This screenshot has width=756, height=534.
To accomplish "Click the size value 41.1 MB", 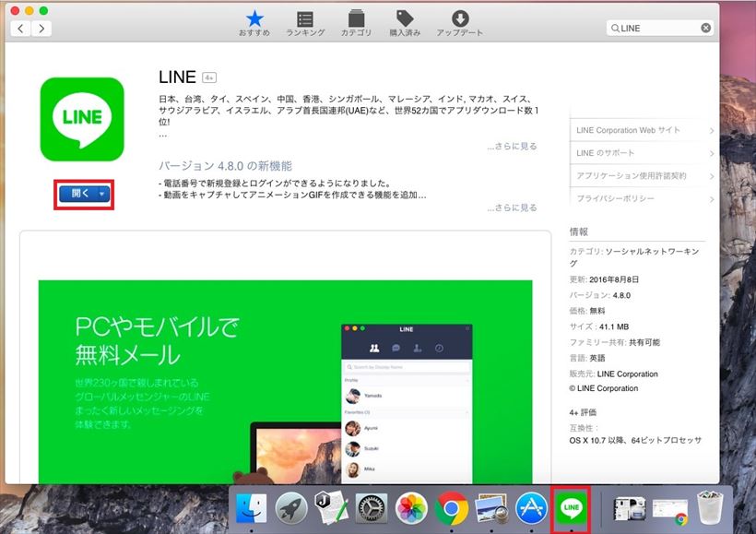I will click(x=614, y=326).
